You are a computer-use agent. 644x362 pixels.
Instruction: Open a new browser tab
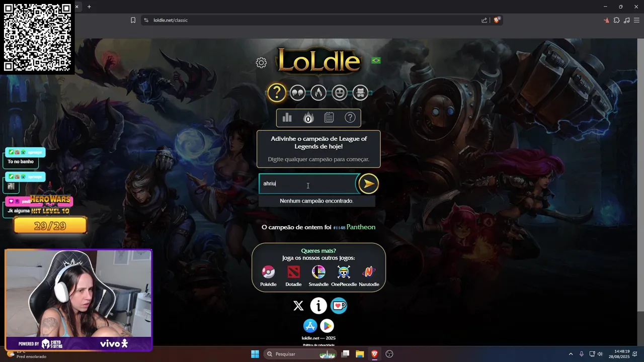point(89,7)
